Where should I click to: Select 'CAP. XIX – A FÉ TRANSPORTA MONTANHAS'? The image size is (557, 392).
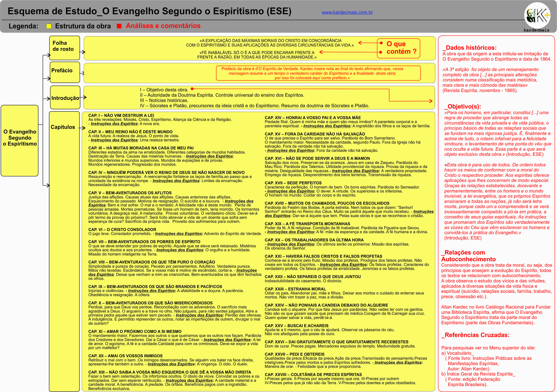307,224
